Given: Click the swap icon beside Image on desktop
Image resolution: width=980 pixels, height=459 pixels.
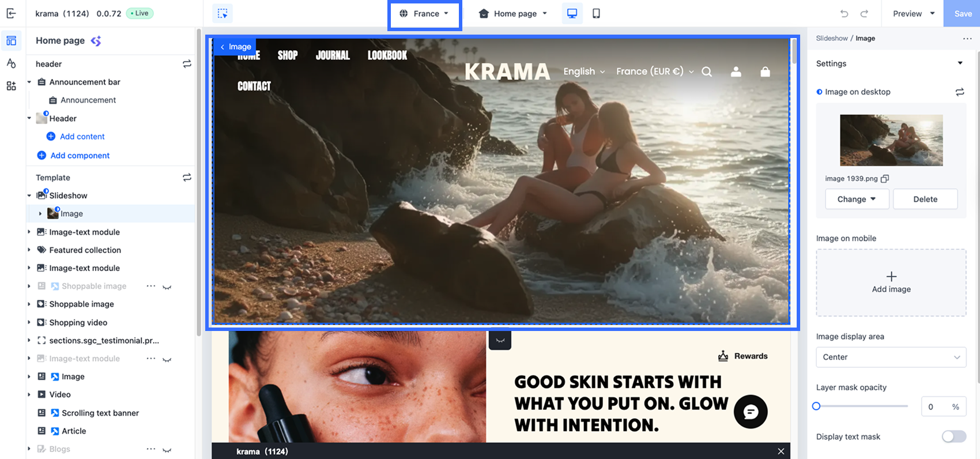Looking at the screenshot, I should [x=960, y=92].
